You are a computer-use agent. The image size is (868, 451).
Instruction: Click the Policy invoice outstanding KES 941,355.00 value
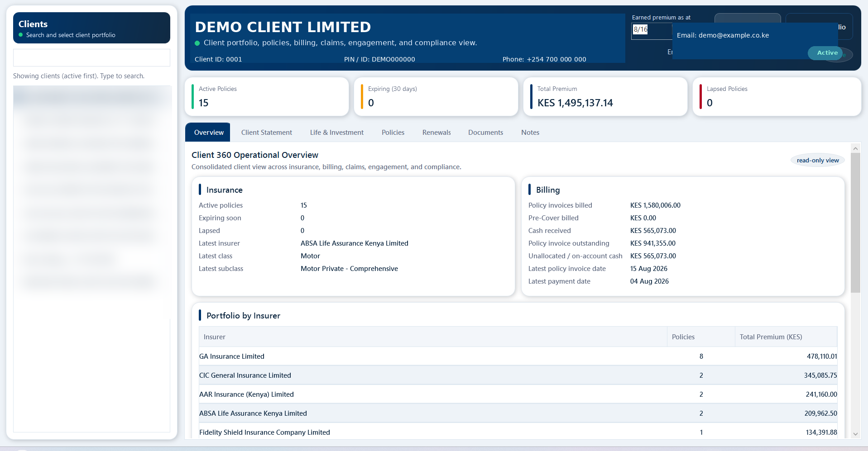click(x=653, y=243)
